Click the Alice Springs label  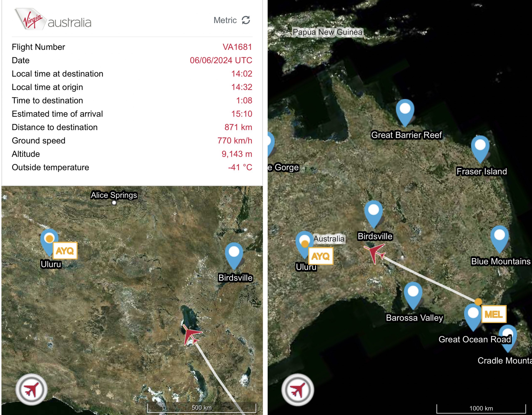pos(114,195)
